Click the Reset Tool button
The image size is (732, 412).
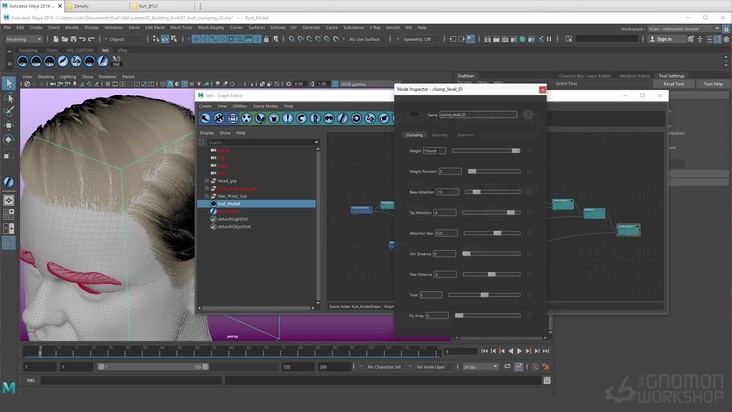pos(674,84)
